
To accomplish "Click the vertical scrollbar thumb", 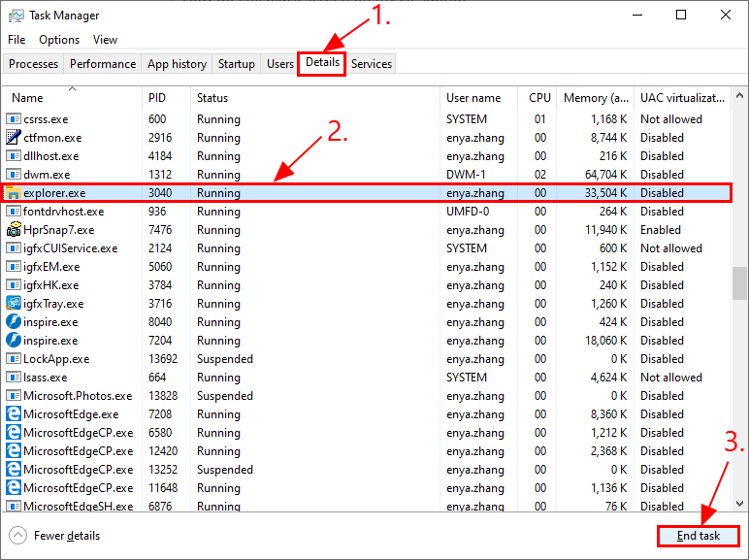I will coord(740,284).
